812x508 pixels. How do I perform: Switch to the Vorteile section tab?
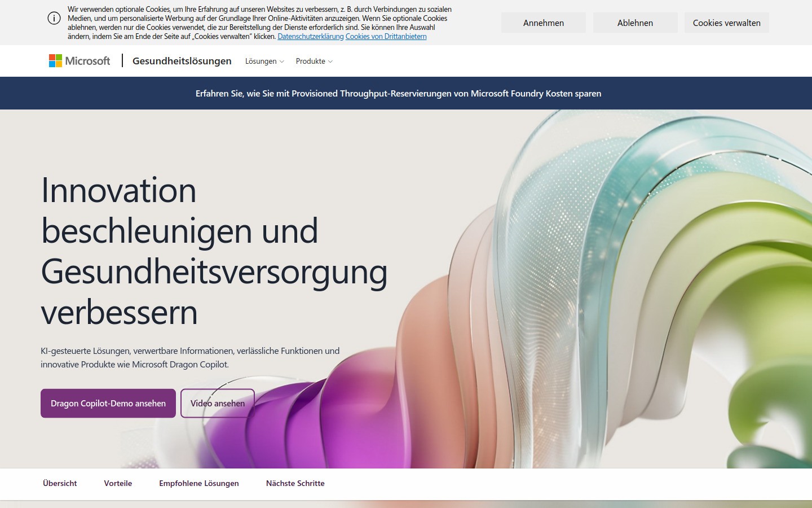point(118,483)
